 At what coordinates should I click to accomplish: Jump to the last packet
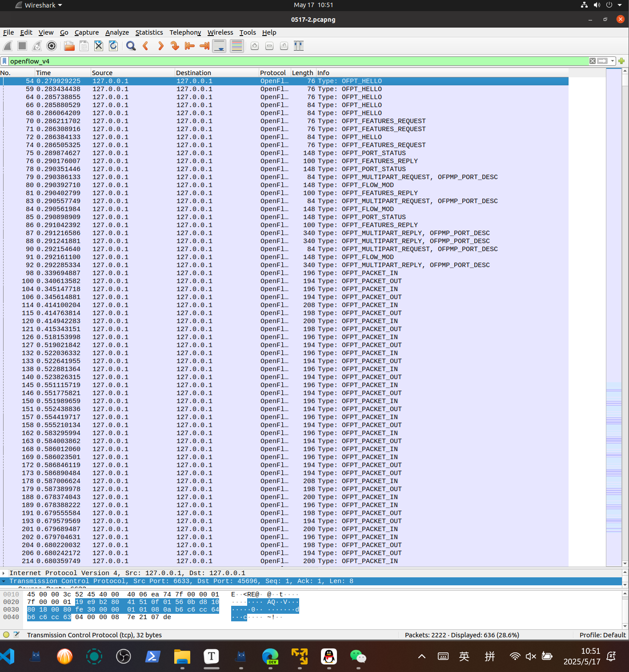pyautogui.click(x=204, y=46)
